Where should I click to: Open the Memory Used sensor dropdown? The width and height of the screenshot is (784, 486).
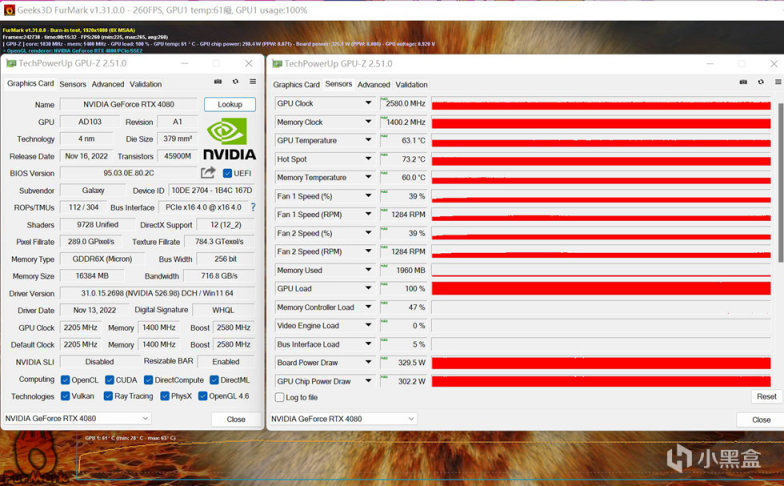click(368, 270)
